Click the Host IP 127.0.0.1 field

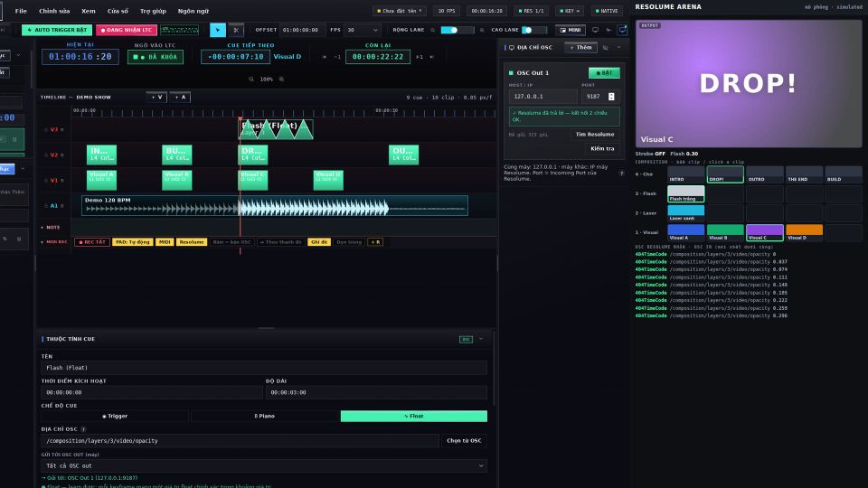click(542, 97)
